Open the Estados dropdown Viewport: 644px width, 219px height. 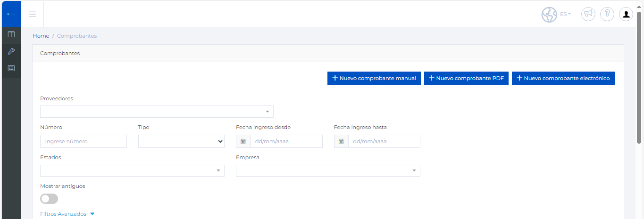[132, 170]
